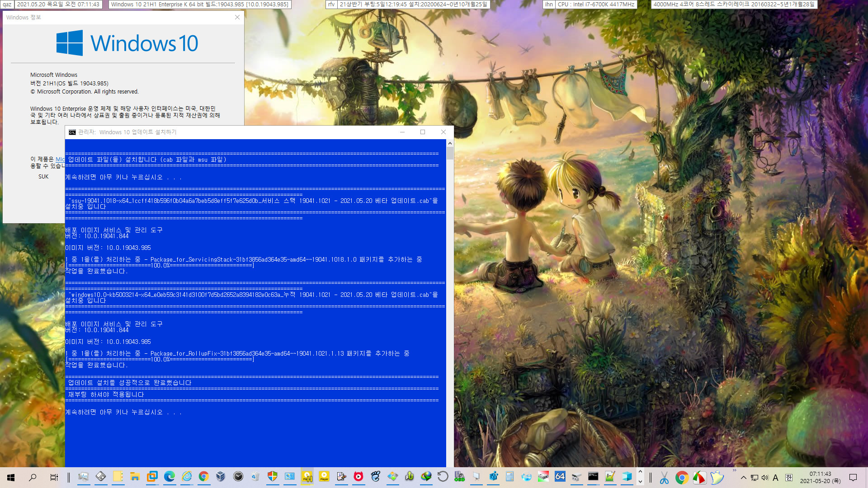Click '업데이트 설치를 성공적으로 완료했습니다' line

[130, 383]
